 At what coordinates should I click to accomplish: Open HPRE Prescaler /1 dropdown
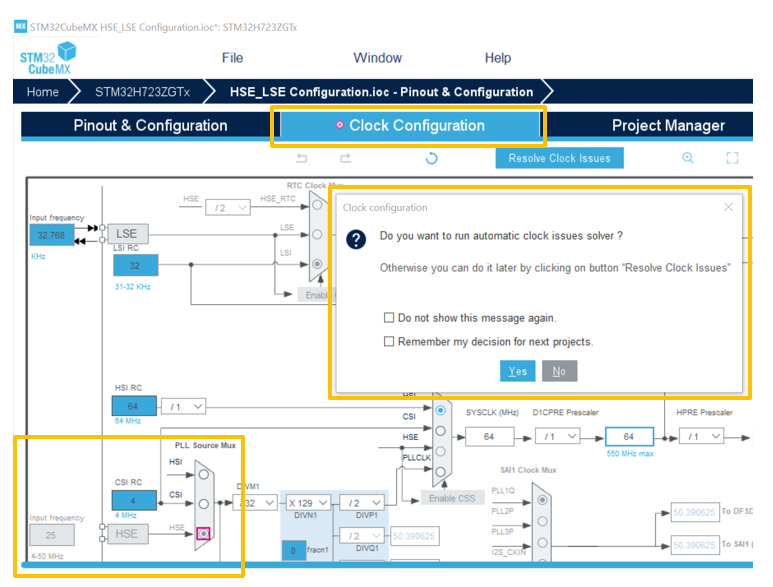point(702,437)
